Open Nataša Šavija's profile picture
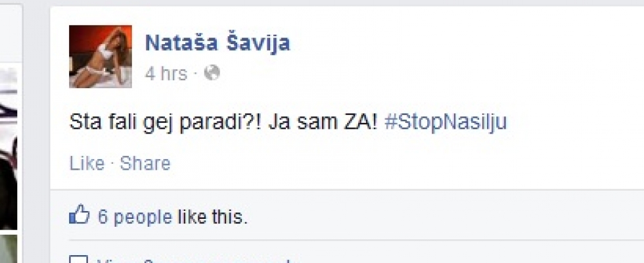The width and height of the screenshot is (644, 263). [100, 57]
